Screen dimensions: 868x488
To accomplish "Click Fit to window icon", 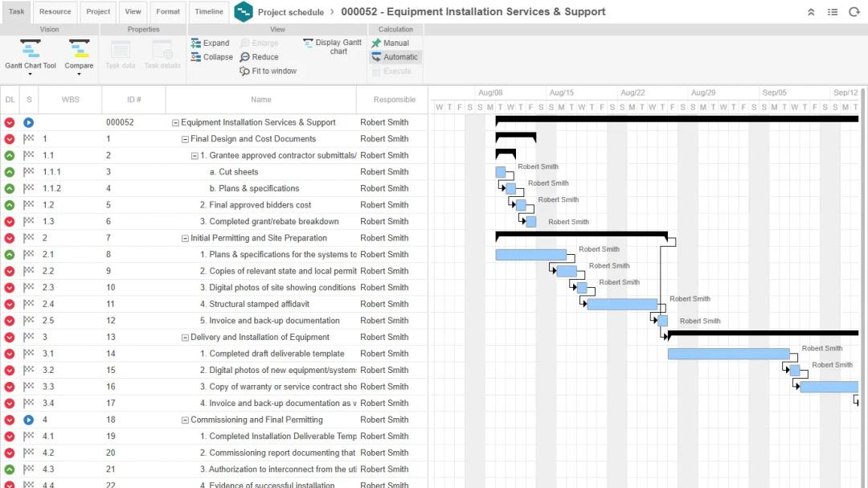I will (245, 72).
